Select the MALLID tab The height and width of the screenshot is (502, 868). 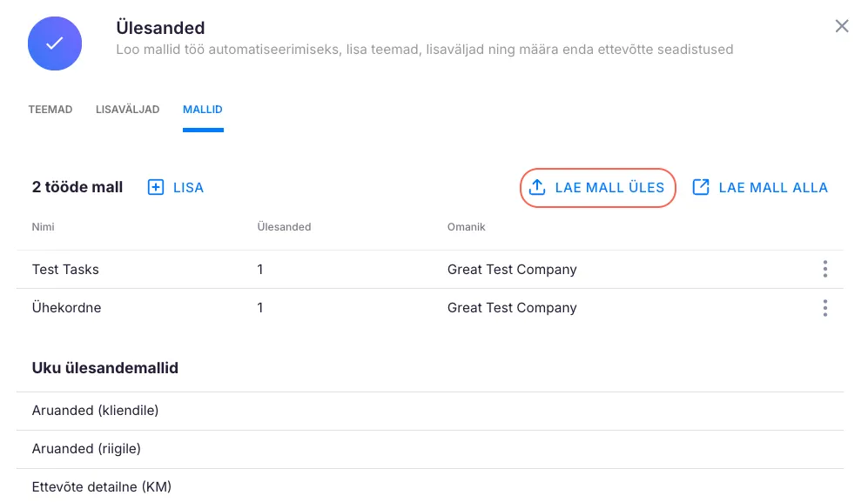coord(203,110)
